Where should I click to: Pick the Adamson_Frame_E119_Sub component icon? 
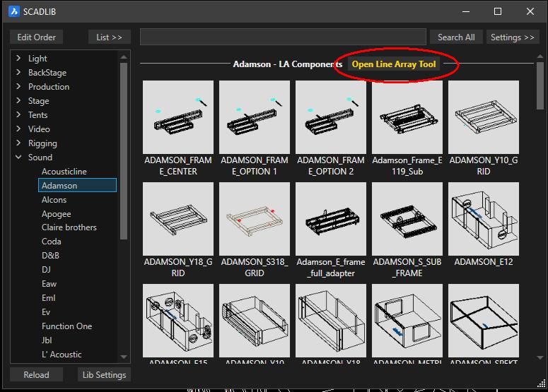coord(407,116)
